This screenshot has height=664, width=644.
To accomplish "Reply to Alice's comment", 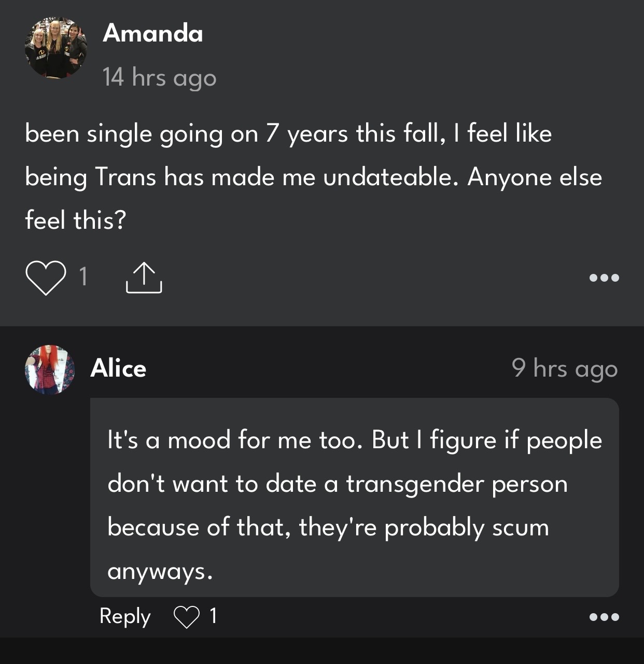I will tap(125, 616).
